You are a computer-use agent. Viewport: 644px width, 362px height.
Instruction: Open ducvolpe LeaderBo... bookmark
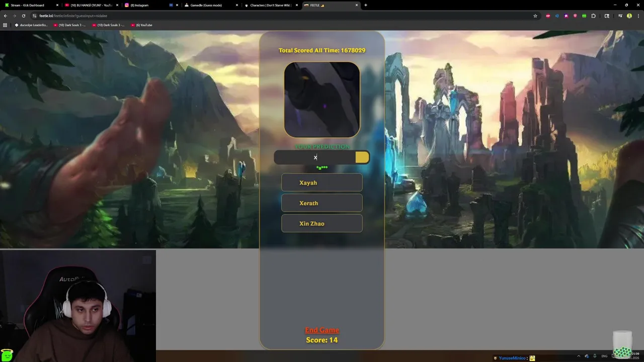31,25
